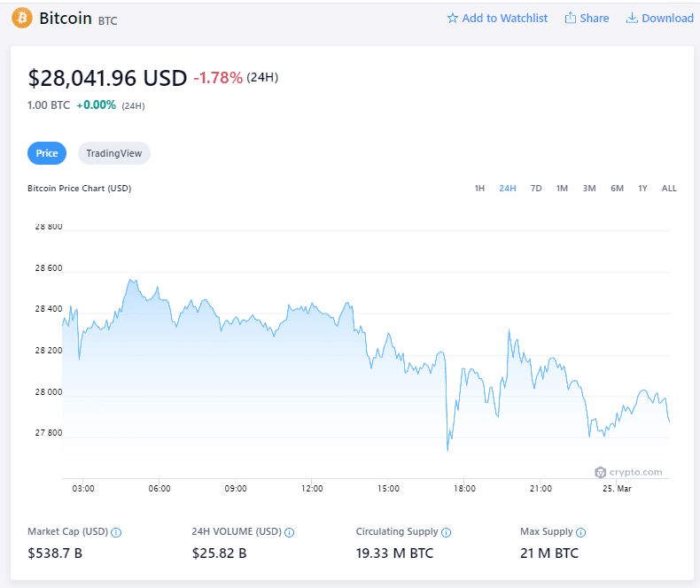Open the Circulating Supply info icon

point(446,533)
